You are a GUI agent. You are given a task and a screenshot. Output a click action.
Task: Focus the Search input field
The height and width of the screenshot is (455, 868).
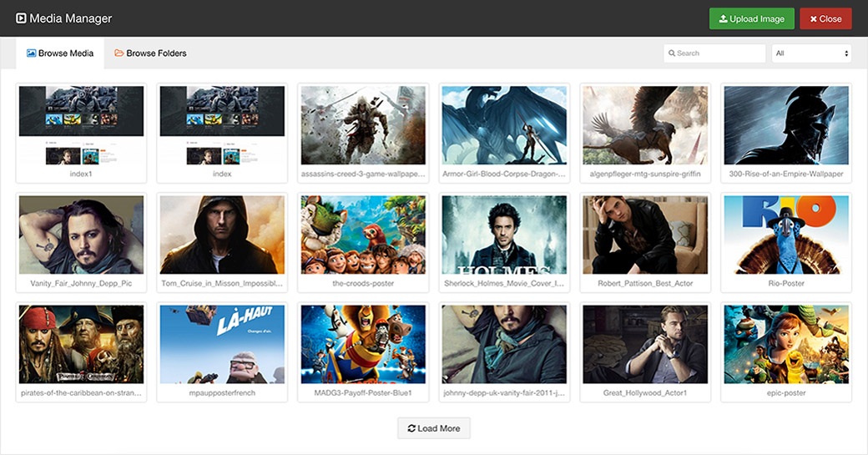point(719,53)
